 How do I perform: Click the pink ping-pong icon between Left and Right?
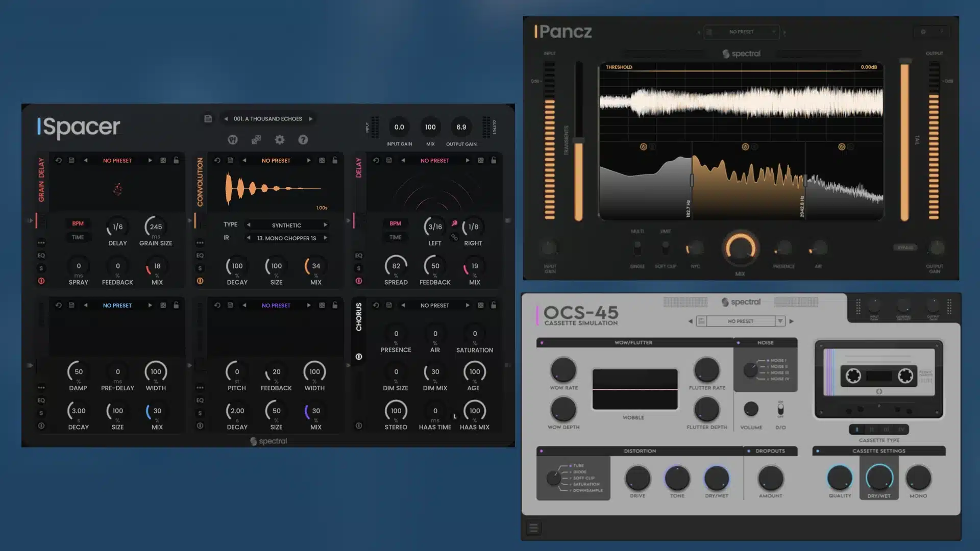tap(454, 223)
